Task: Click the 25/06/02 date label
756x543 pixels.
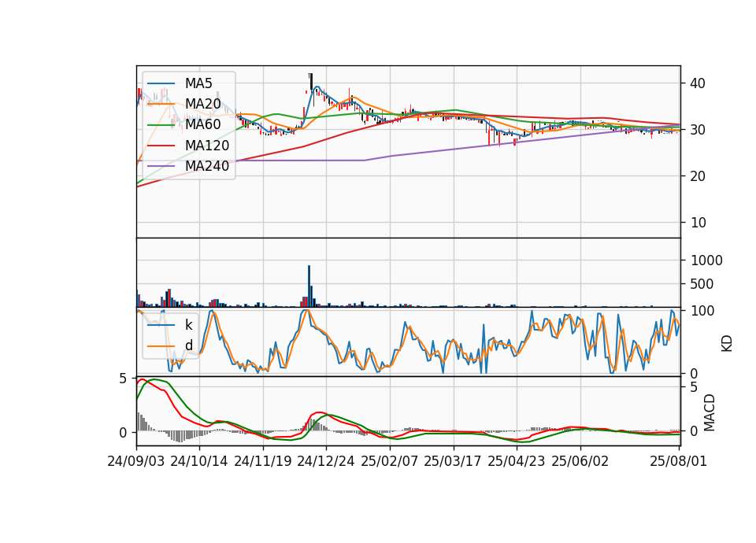Action: coord(580,461)
